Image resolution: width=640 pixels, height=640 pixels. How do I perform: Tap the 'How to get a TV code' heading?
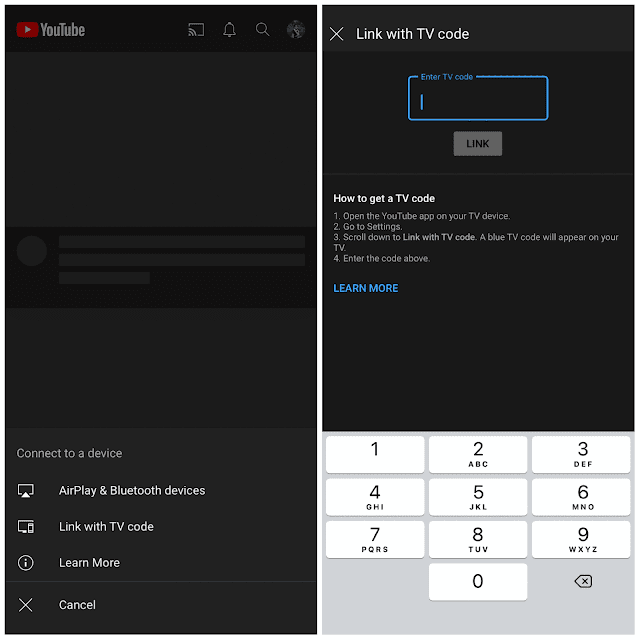pyautogui.click(x=384, y=198)
